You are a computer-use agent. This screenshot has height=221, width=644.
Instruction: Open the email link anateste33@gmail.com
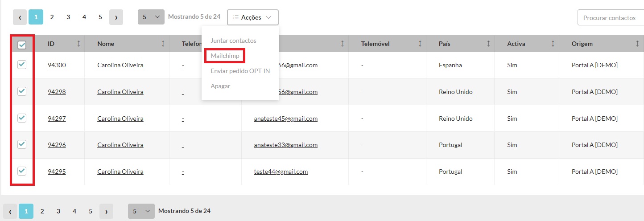coord(285,145)
